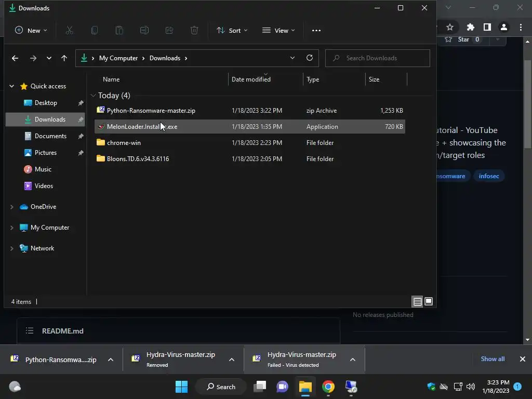532x399 pixels.
Task: Click the network tray icon
Action: 458,387
